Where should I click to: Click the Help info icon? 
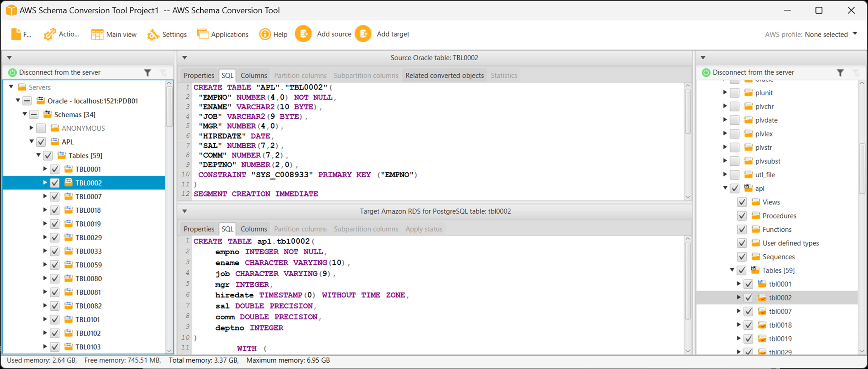click(x=265, y=34)
